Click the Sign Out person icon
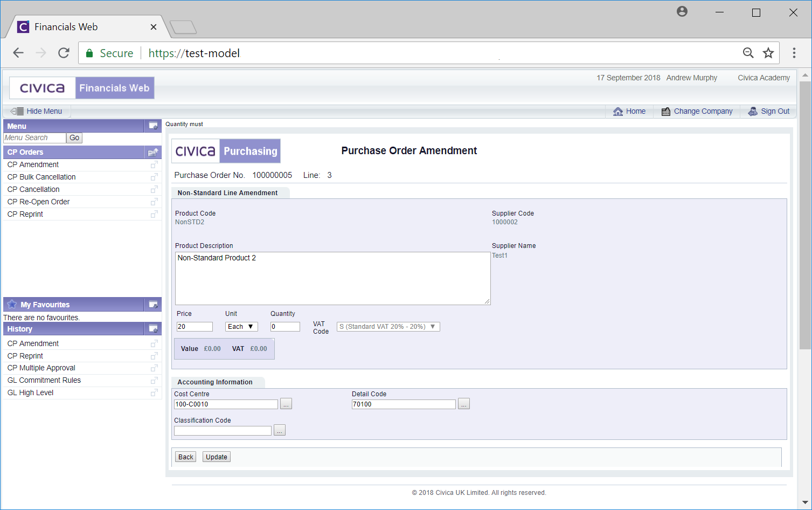This screenshot has width=812, height=510. [x=753, y=112]
